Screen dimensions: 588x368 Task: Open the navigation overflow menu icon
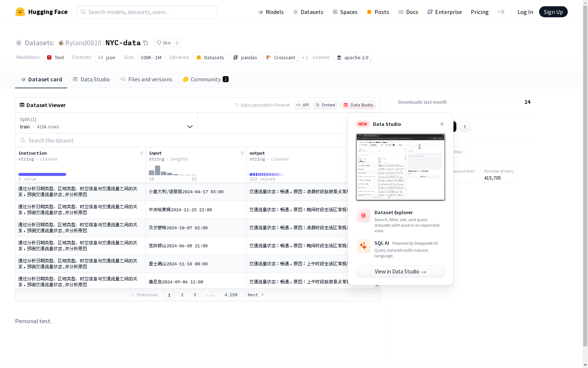pyautogui.click(x=501, y=12)
